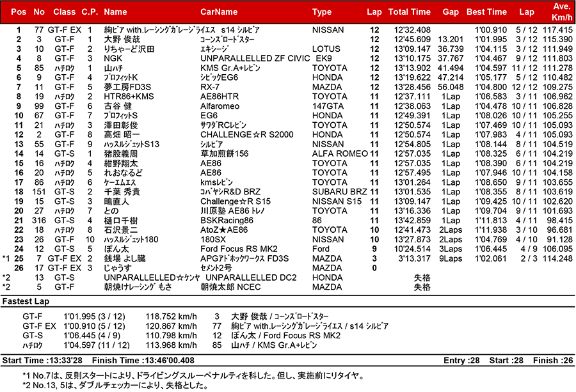
Task: Select car name UNPARALLELLED DC2
Action: tap(251, 278)
